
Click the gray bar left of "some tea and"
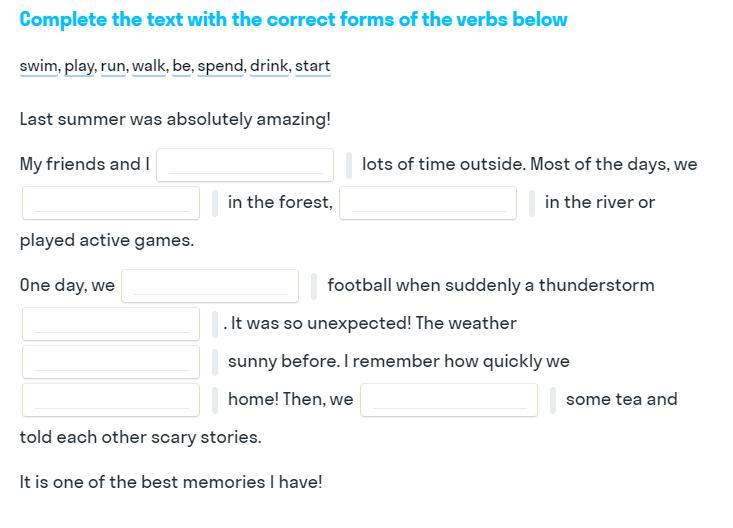(x=553, y=399)
